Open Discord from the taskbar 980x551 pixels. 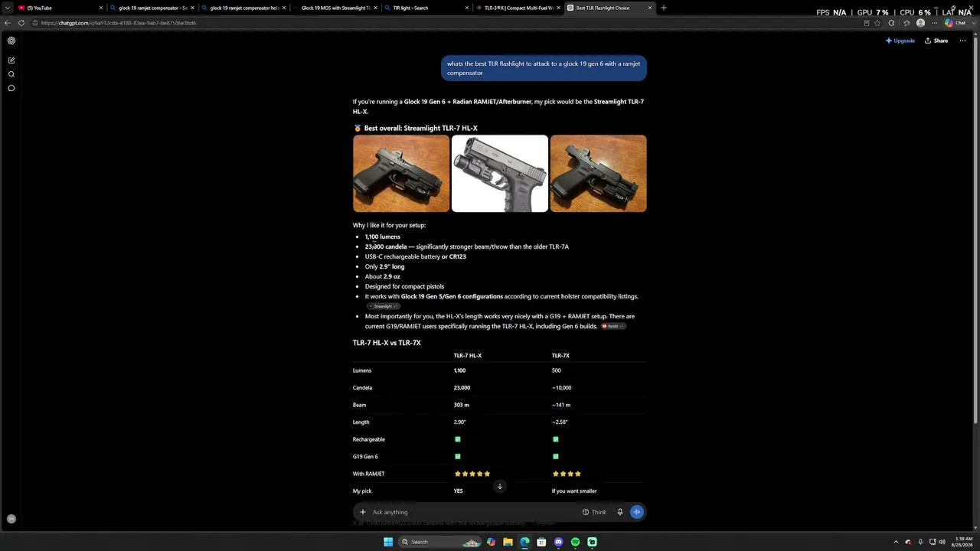(558, 542)
